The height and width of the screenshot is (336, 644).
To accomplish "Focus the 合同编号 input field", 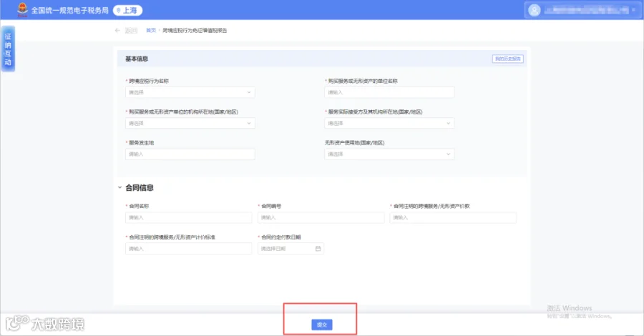I will (321, 217).
